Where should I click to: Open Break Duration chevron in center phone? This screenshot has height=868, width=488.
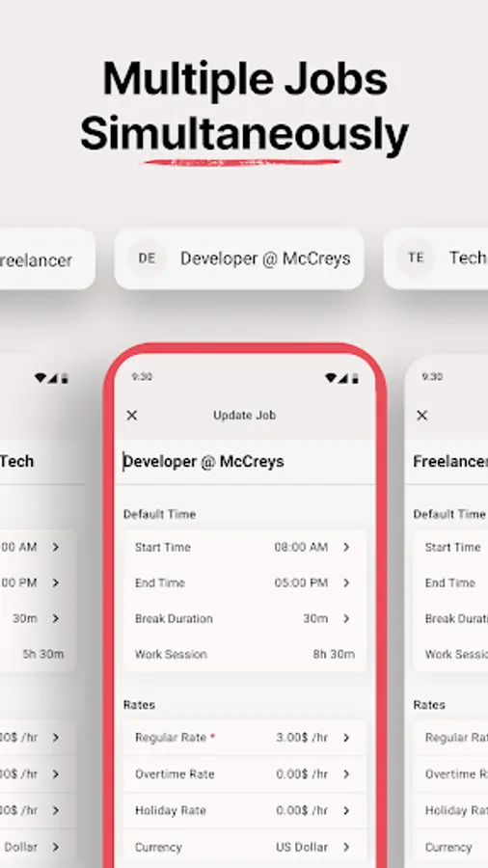point(346,618)
